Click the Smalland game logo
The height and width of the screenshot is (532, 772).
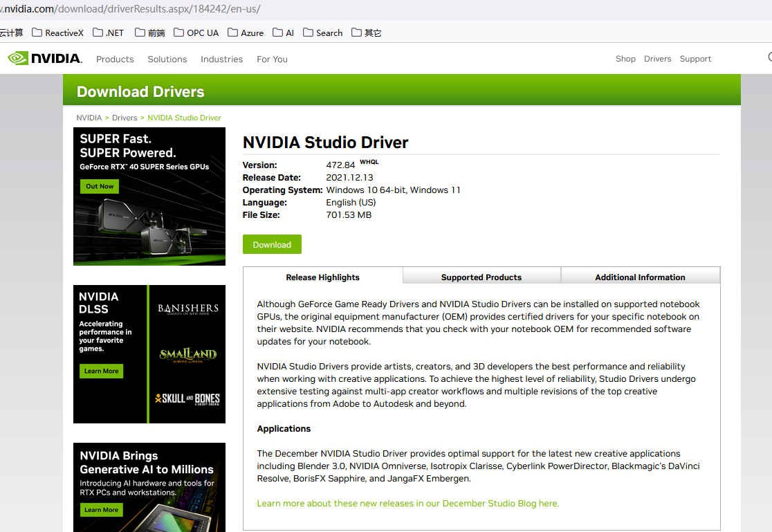187,355
